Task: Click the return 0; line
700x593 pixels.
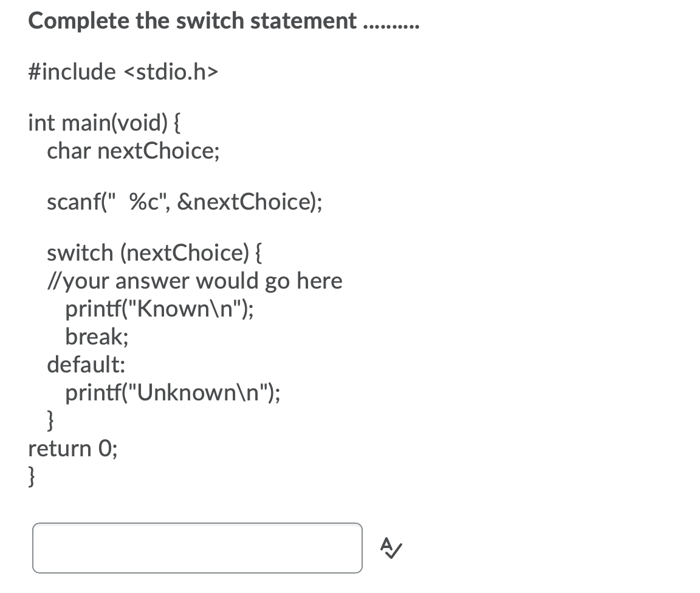Action: pos(72,448)
